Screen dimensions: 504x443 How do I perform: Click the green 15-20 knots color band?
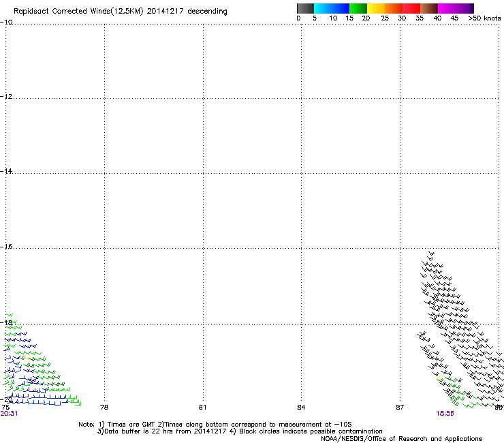(358, 8)
